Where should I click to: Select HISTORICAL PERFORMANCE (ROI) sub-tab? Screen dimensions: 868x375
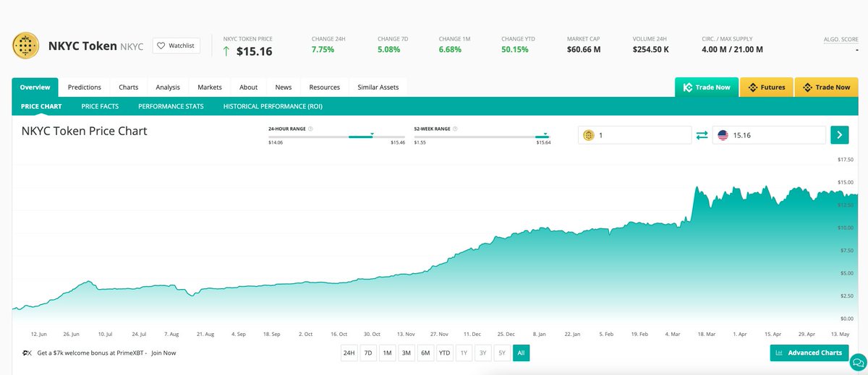tap(273, 106)
